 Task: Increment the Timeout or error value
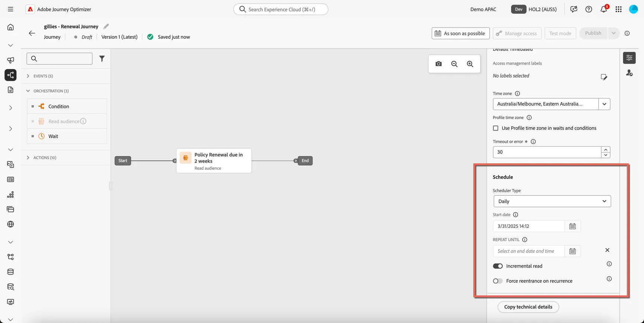pos(606,150)
